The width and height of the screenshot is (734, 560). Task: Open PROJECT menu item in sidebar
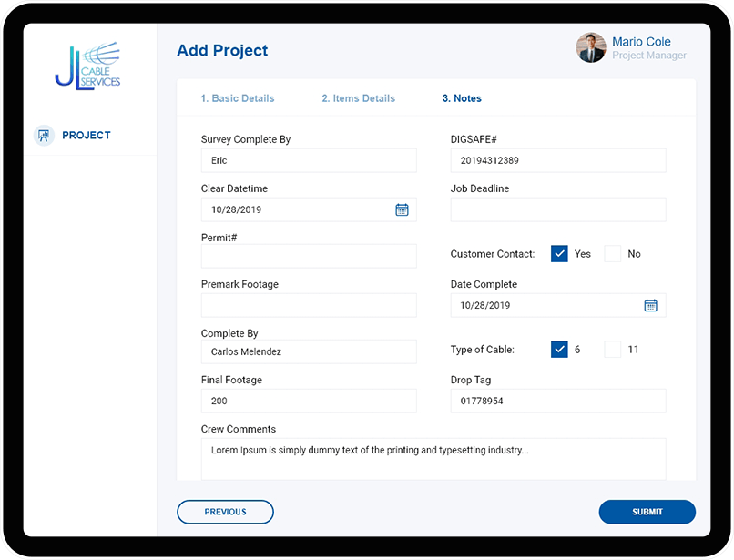coord(87,136)
